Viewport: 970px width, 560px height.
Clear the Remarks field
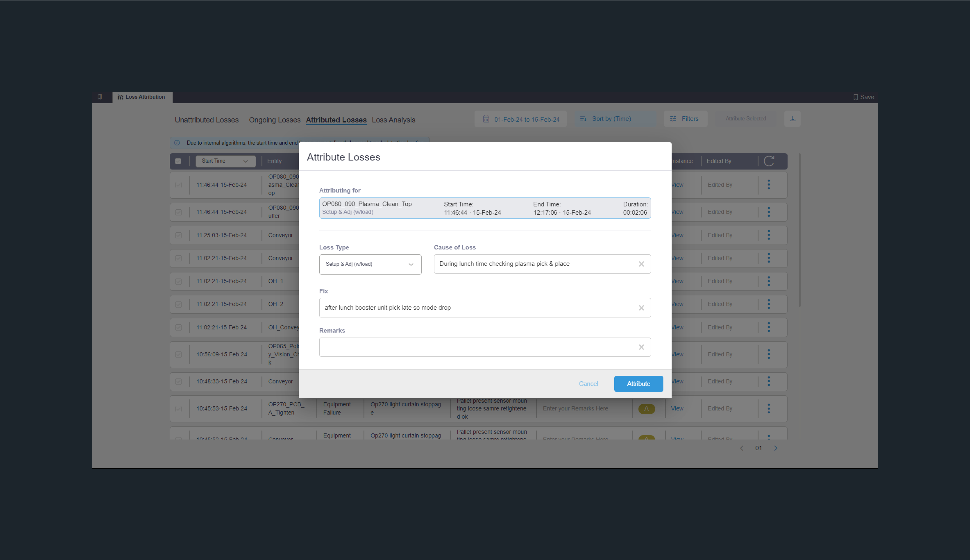(x=641, y=347)
